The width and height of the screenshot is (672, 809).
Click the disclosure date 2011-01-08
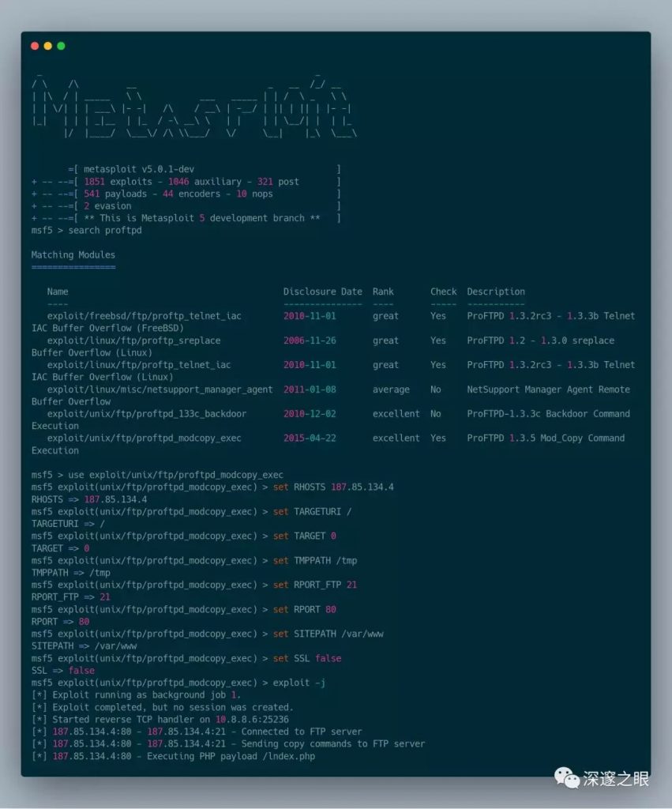310,389
